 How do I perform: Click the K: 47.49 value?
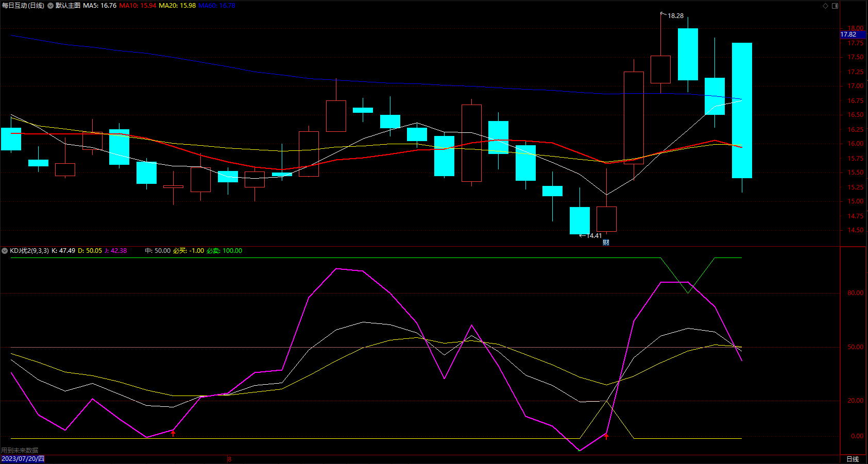click(x=63, y=251)
